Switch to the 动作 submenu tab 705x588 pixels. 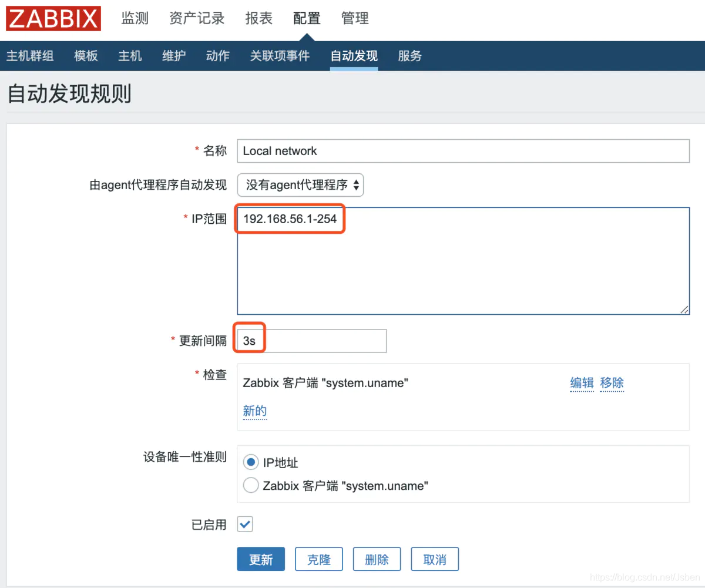click(218, 56)
